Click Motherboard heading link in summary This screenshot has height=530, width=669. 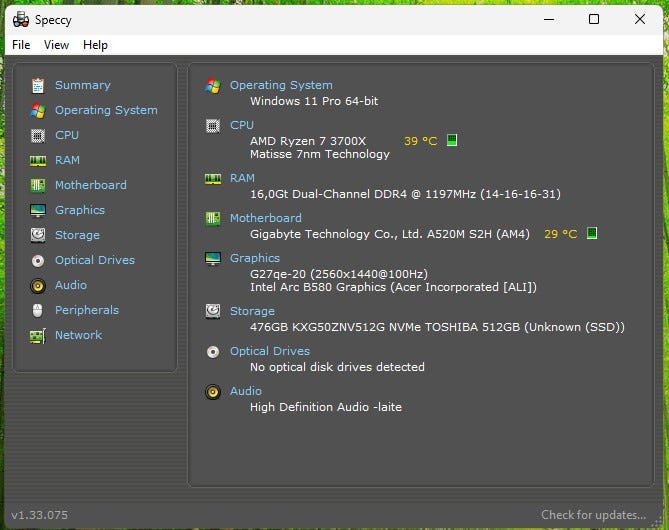pos(266,218)
